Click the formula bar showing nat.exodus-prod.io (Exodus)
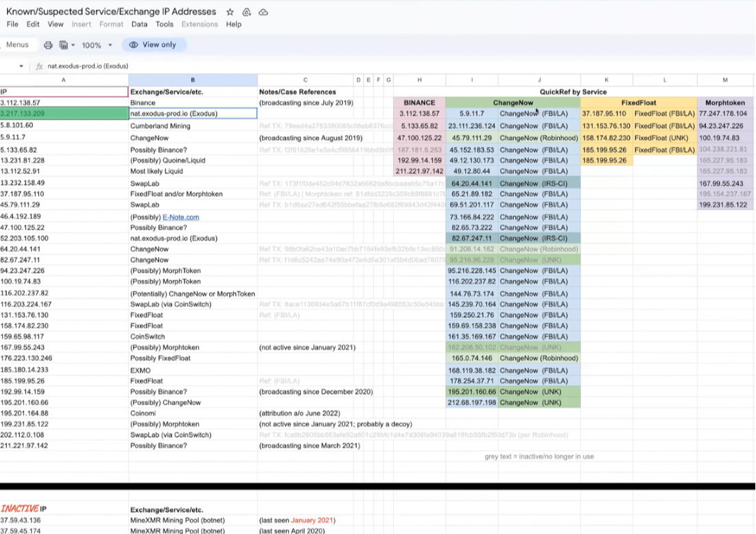The image size is (756, 534). [x=88, y=66]
